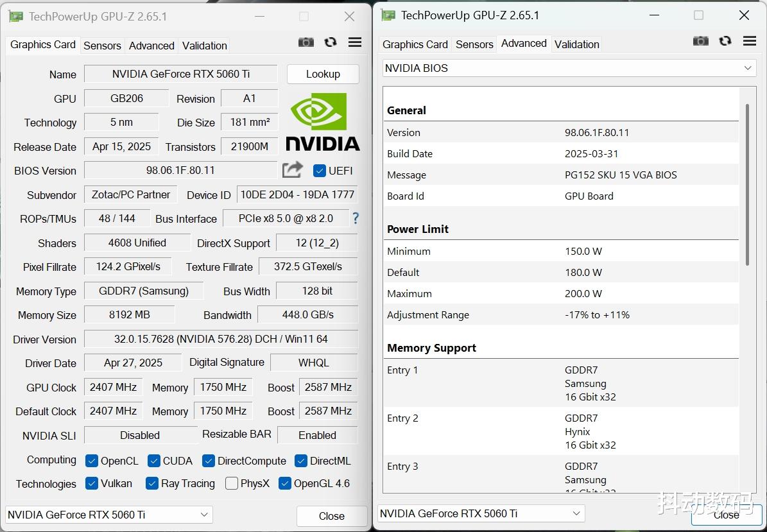Click Release Date field Apr 15, 2025
This screenshot has height=532, width=767.
click(x=122, y=146)
